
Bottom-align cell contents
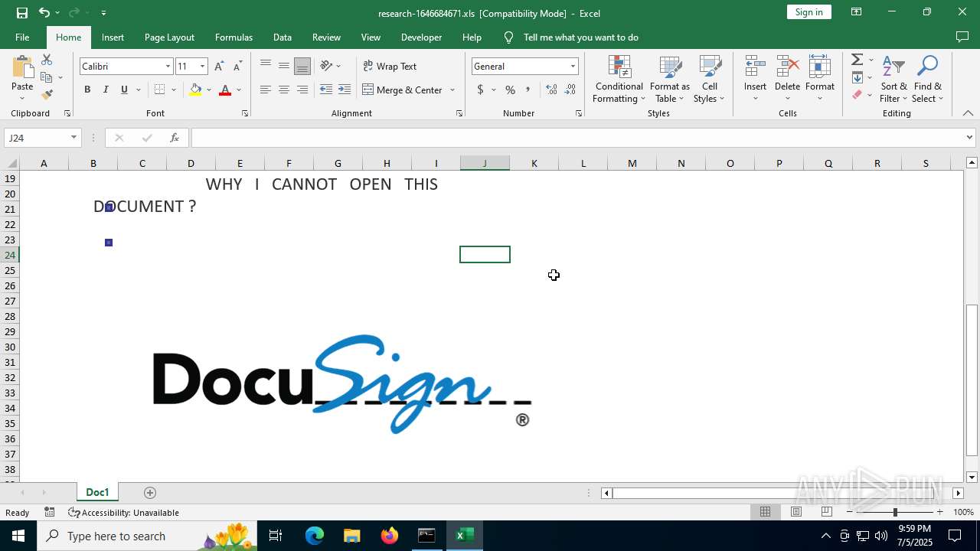tap(302, 66)
